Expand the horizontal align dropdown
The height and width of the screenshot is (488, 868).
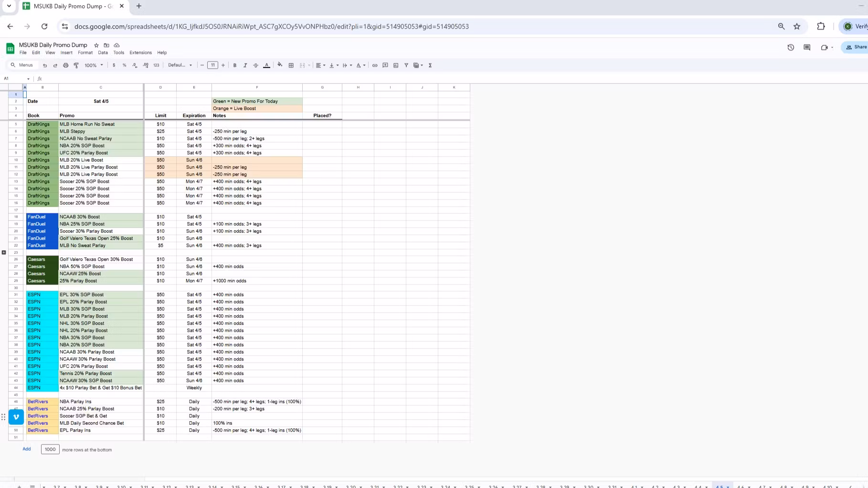coord(320,65)
